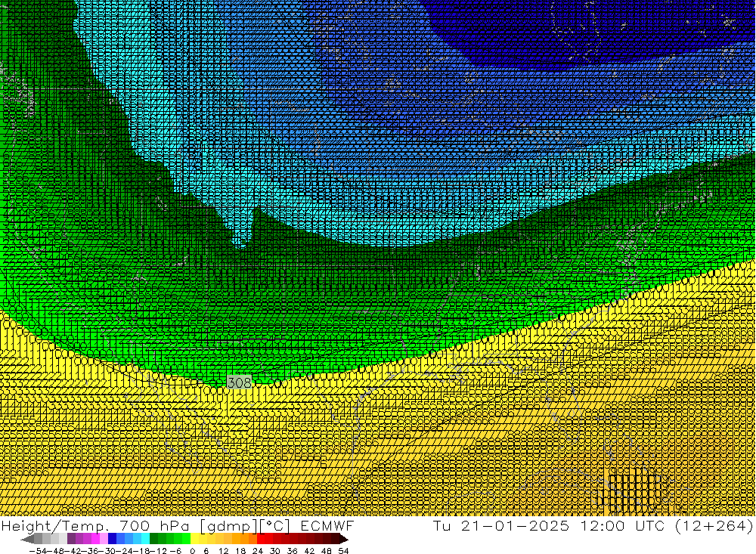Click the '12:00 UTC' time text

click(622, 525)
